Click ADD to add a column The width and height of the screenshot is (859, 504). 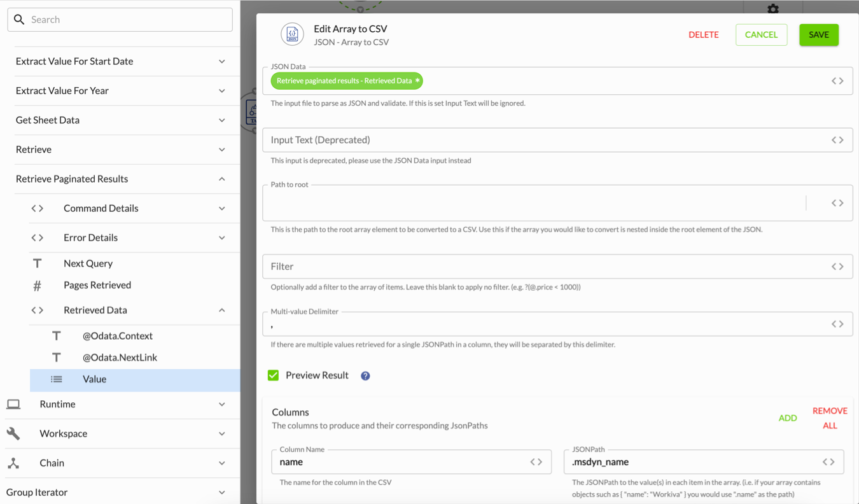(x=788, y=418)
